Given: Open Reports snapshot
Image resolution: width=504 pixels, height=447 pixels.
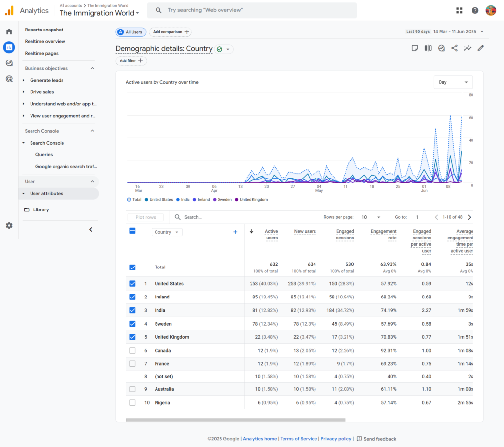Looking at the screenshot, I should pyautogui.click(x=44, y=30).
